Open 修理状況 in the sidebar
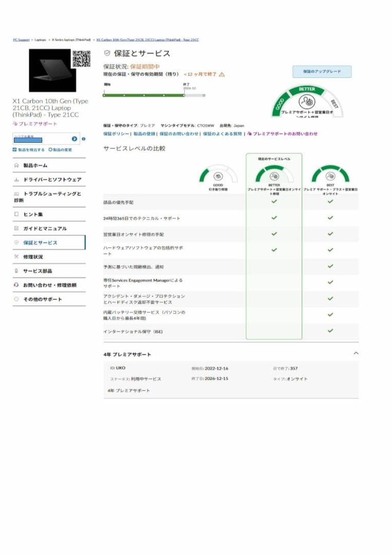Image resolution: width=392 pixels, height=555 pixels. [x=49, y=256]
